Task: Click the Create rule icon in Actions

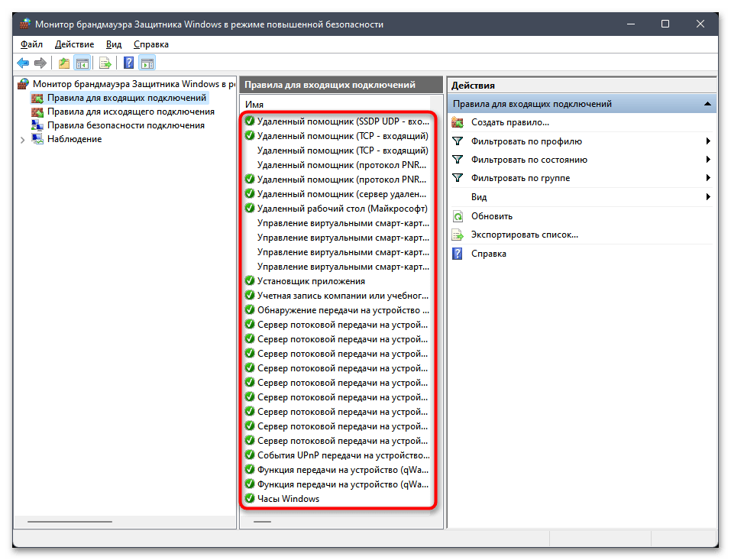Action: pos(458,122)
